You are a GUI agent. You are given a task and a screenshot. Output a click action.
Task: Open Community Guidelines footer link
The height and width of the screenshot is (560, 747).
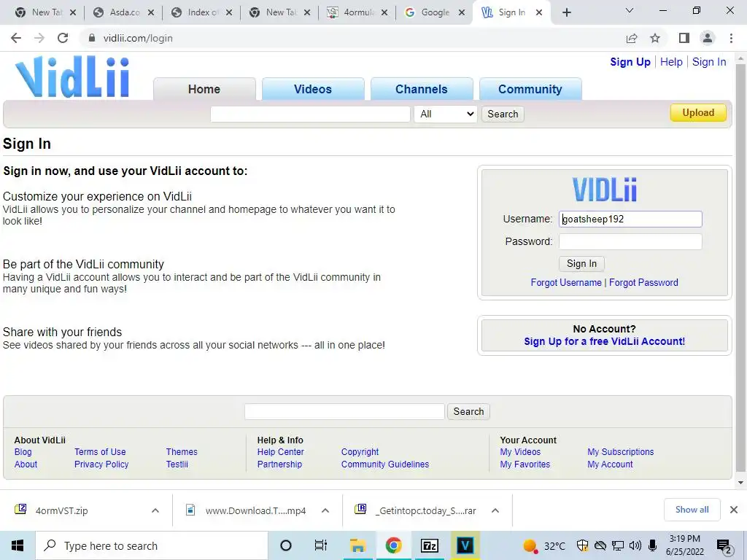385,464
